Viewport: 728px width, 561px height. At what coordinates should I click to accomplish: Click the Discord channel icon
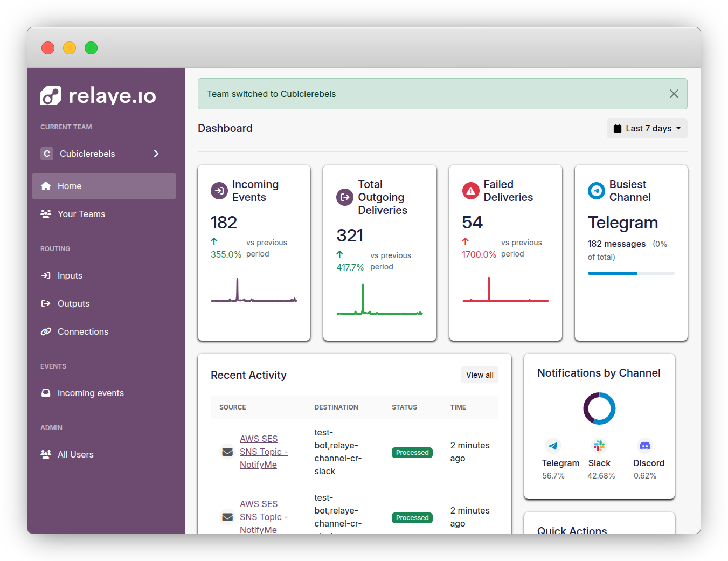pyautogui.click(x=645, y=446)
